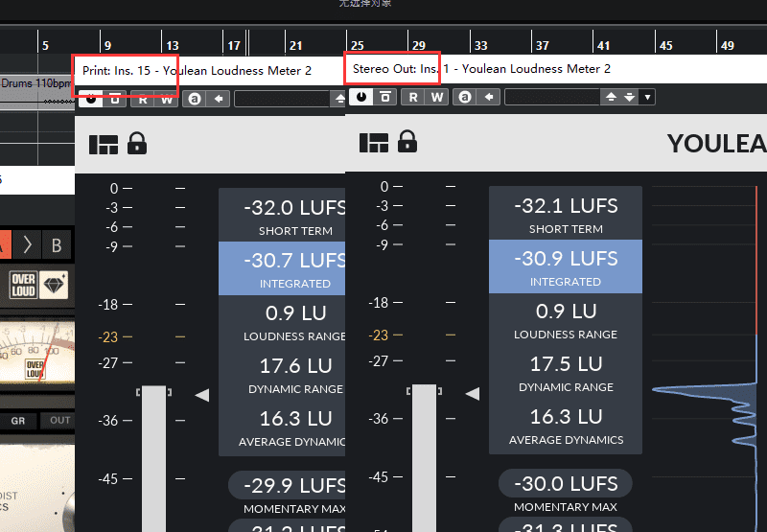Click the Overloud VU meter display
Screen dimensions: 767x532
click(37, 353)
